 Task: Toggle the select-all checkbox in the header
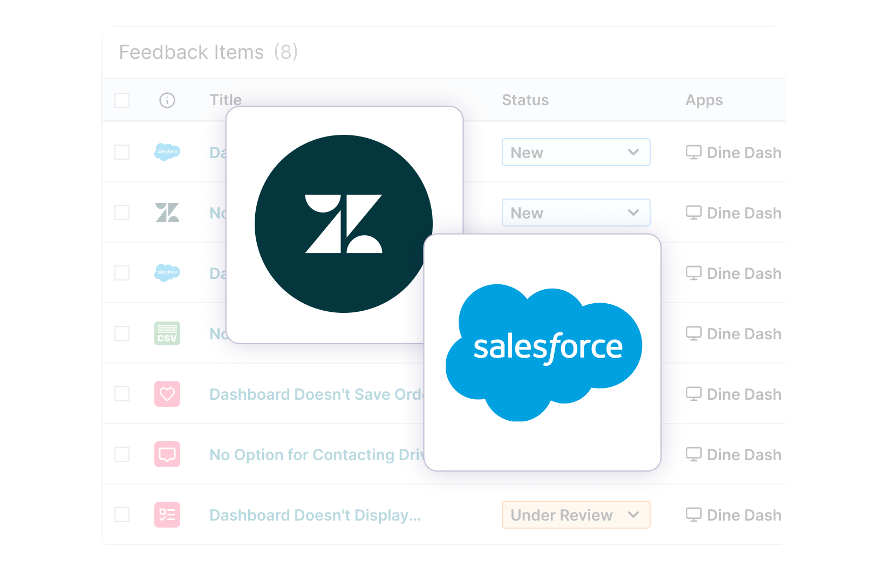122,100
